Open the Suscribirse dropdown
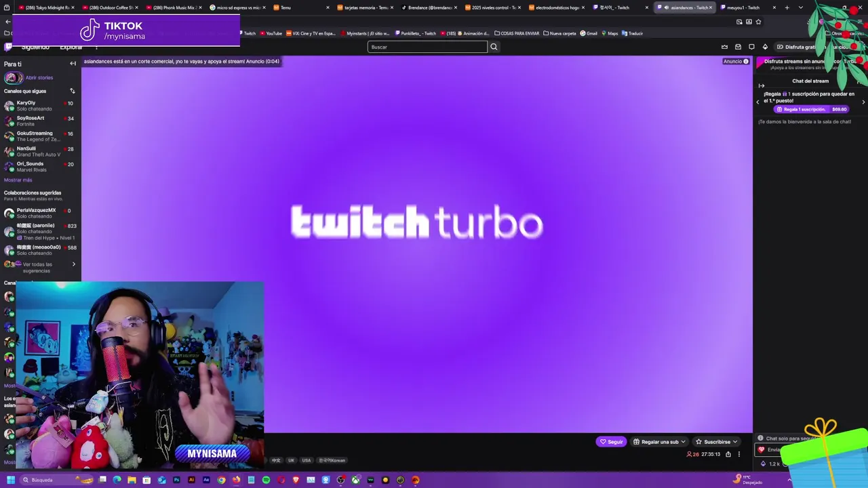Viewport: 868px width, 488px height. point(717,442)
